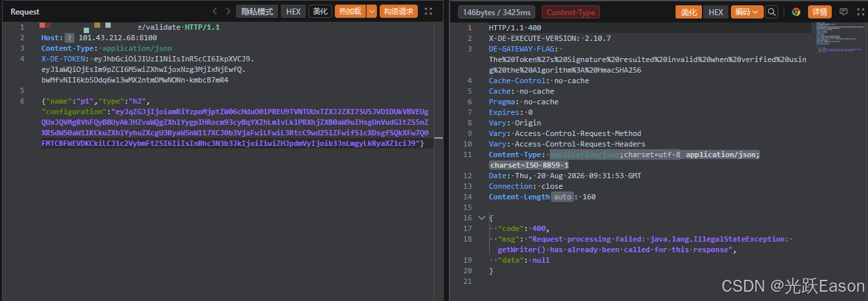The image size is (868, 301).
Task: Open search in the response panel
Action: pos(772,12)
